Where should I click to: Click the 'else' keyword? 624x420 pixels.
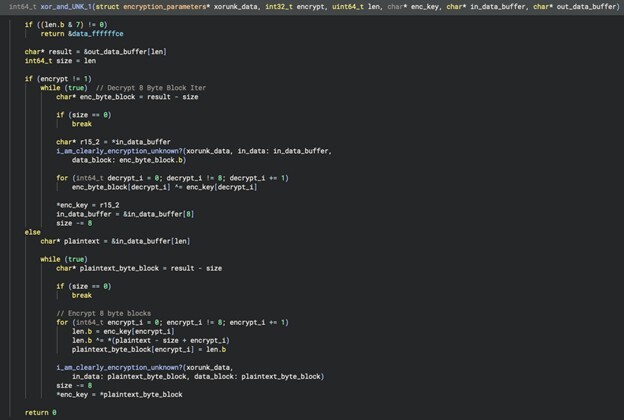[x=33, y=232]
